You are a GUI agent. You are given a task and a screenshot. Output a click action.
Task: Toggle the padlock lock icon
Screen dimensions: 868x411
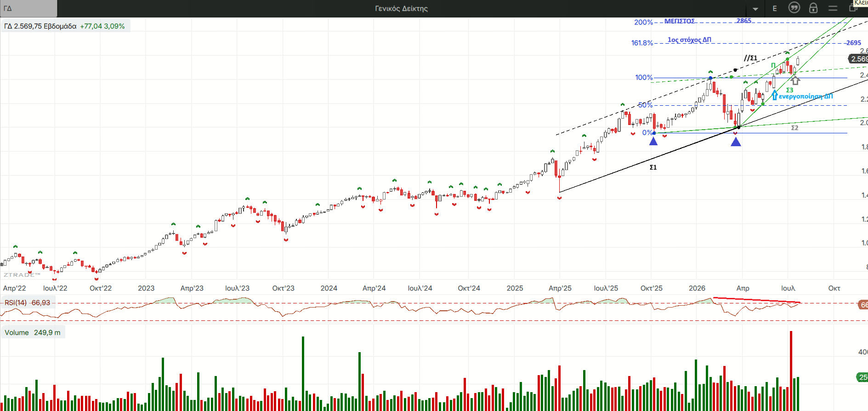click(813, 8)
